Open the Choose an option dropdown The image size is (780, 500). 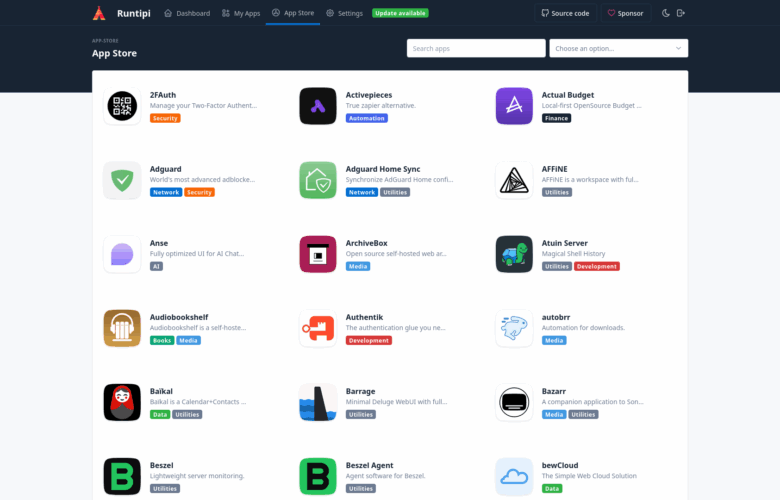tap(618, 48)
